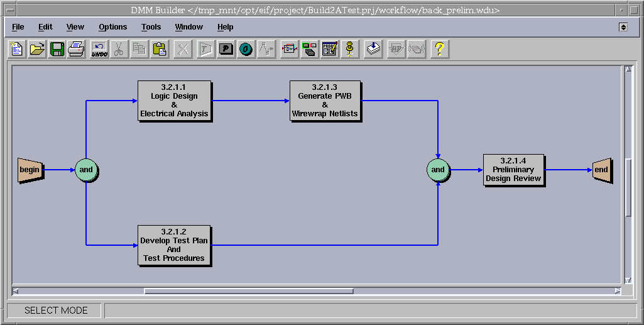The height and width of the screenshot is (325, 644).
Task: Print the workflow with the printer icon
Action: 76,49
